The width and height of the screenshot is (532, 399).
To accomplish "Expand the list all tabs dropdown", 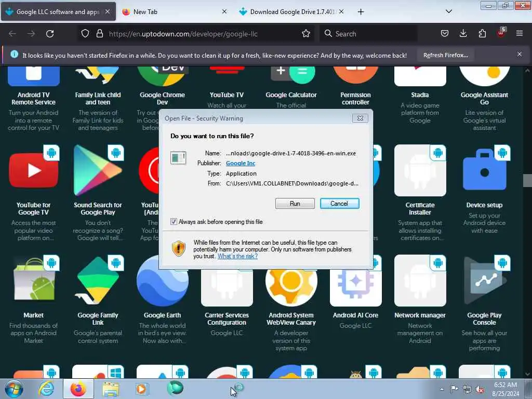I will tap(448, 11).
